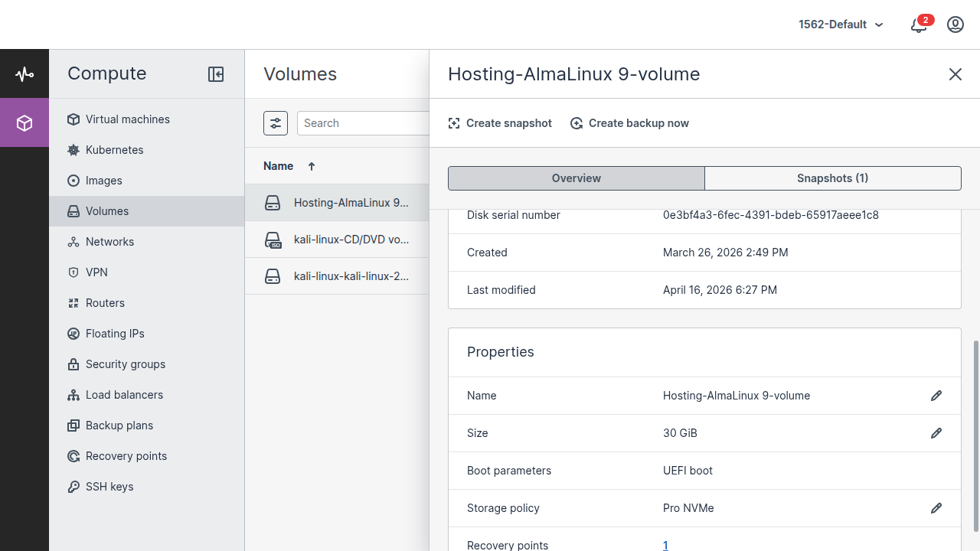Open SSH keys page
Screen dimensions: 980x551
147,487
